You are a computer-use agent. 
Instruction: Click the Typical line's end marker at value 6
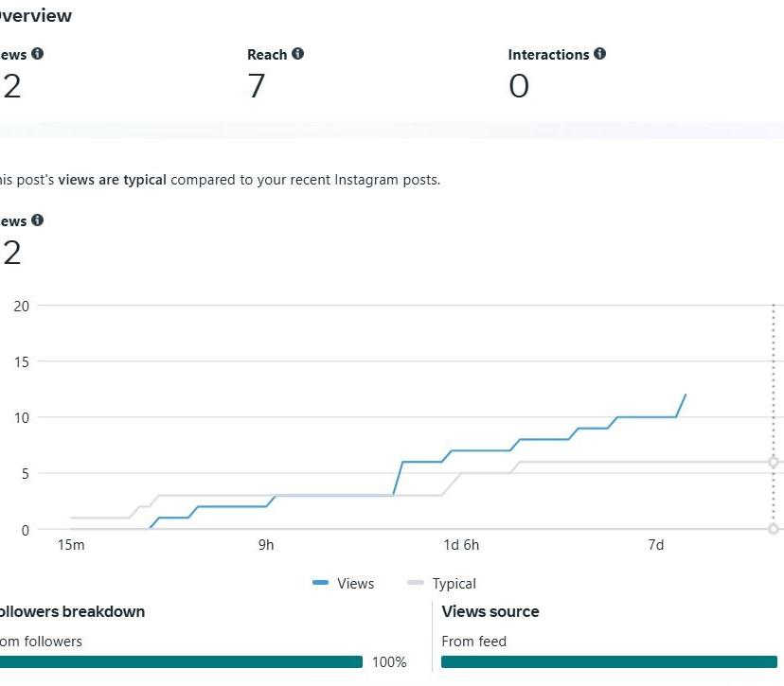774,462
